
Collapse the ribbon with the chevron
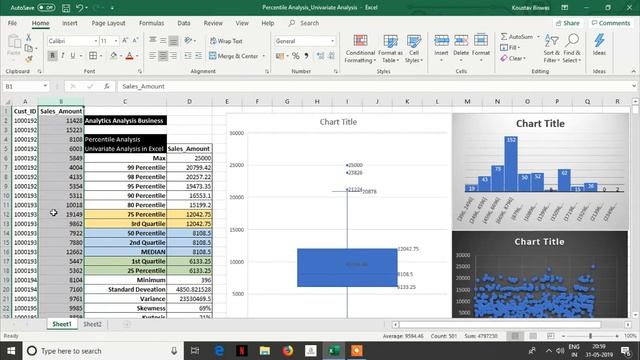[633, 71]
